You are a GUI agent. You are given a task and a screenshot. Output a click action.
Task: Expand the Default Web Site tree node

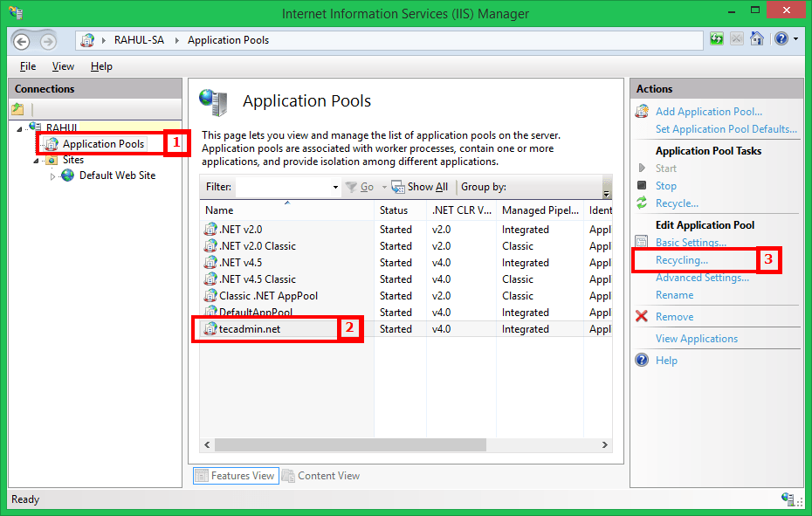pyautogui.click(x=52, y=175)
